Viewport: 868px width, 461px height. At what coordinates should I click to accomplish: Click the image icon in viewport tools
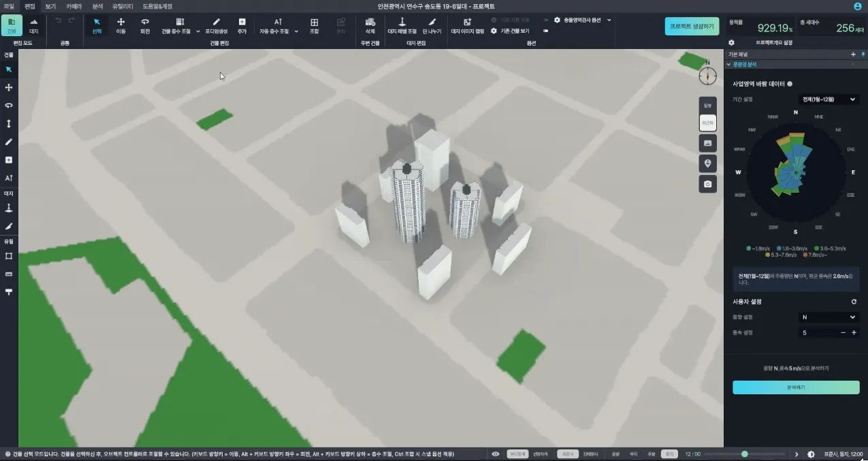point(708,143)
